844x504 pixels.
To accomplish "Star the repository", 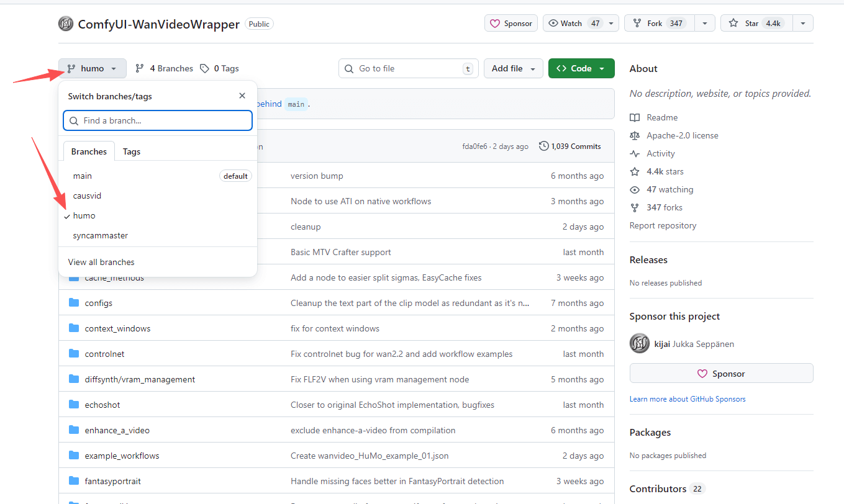I will point(756,24).
